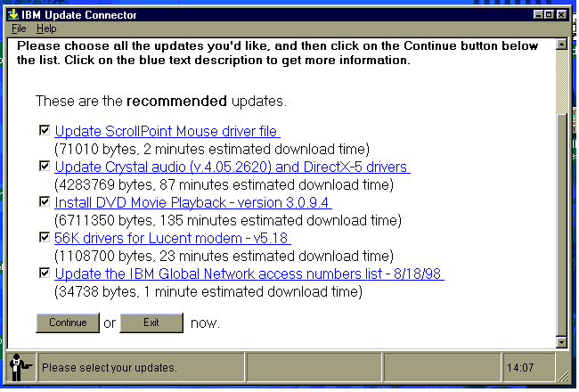Open the File menu

tap(19, 29)
